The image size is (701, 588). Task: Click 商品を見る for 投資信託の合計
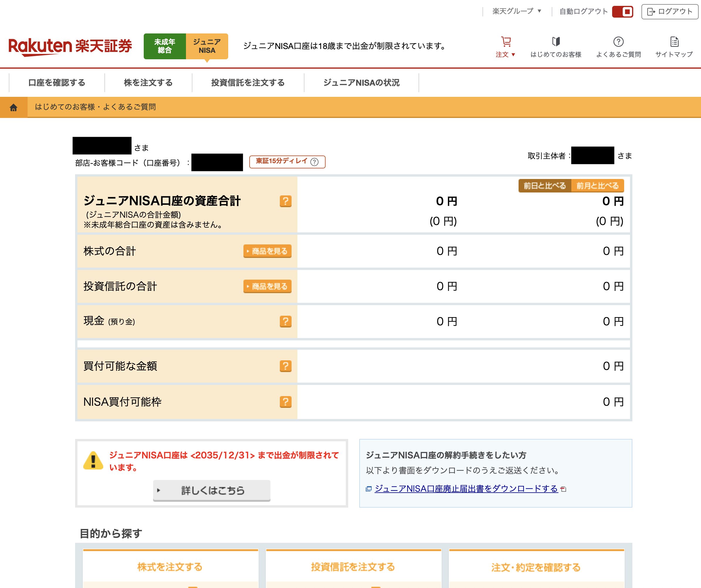(267, 286)
